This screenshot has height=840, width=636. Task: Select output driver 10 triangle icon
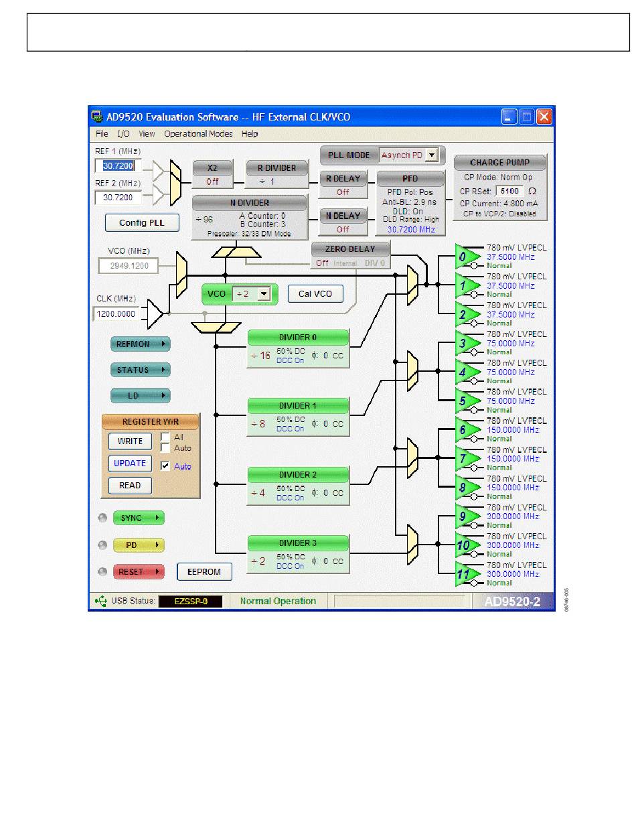(467, 545)
